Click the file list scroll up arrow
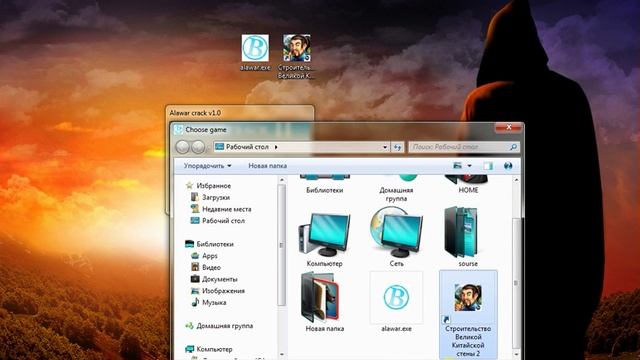Viewport: 640px width, 360px height. [516, 180]
